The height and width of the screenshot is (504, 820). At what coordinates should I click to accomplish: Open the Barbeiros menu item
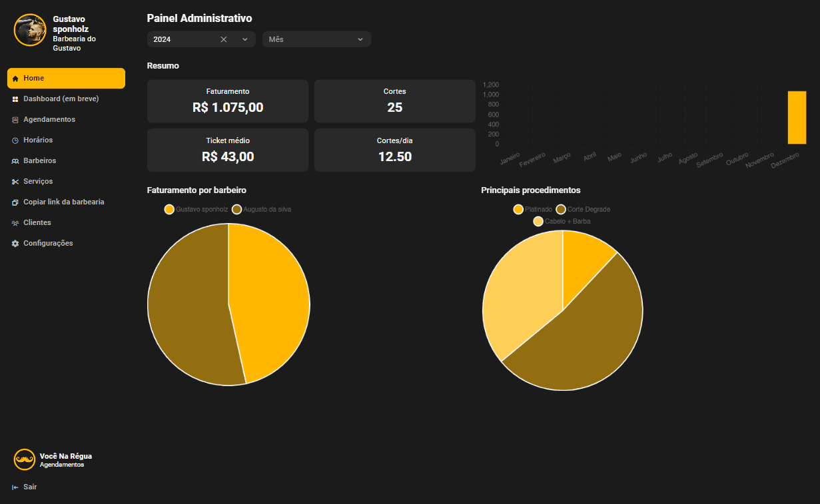[66, 160]
